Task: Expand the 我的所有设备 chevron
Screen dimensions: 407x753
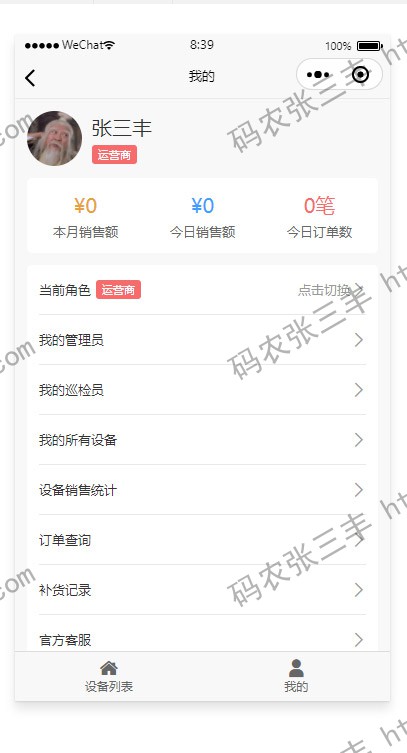Action: 359,440
